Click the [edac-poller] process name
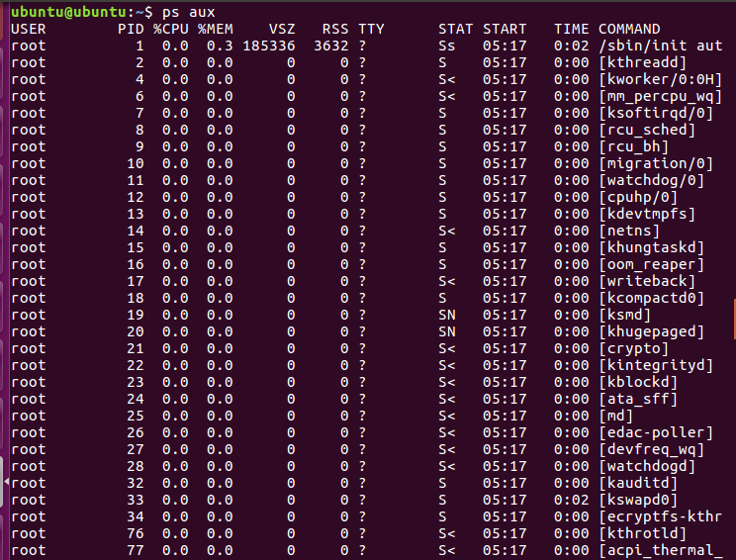The image size is (736, 560). 656,432
